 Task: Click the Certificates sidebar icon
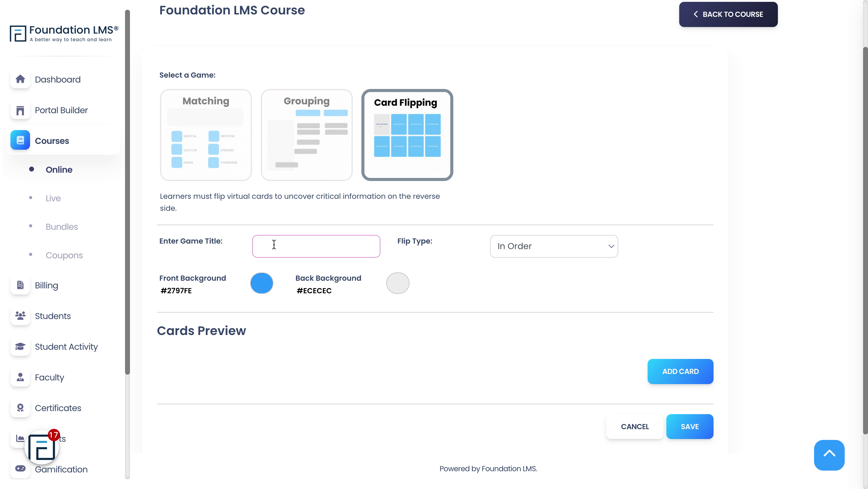point(20,407)
